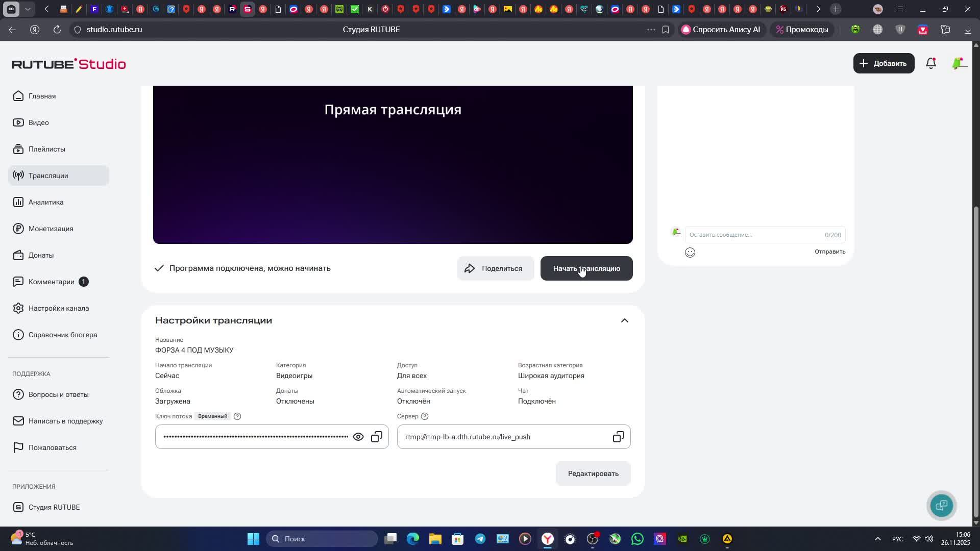Screen dimensions: 980x551
Task: Select Донаты in the sidebar
Action: point(41,255)
